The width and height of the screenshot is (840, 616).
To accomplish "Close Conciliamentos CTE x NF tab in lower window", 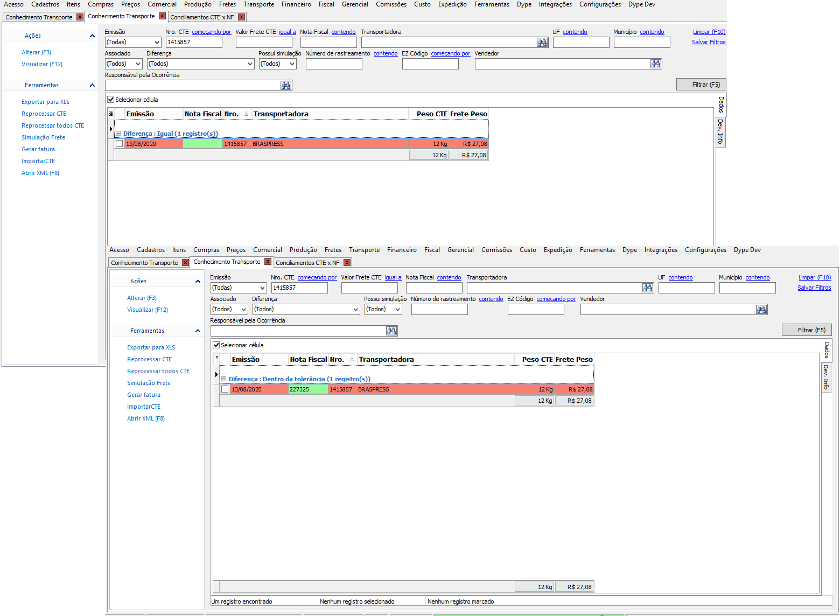I will coord(347,263).
